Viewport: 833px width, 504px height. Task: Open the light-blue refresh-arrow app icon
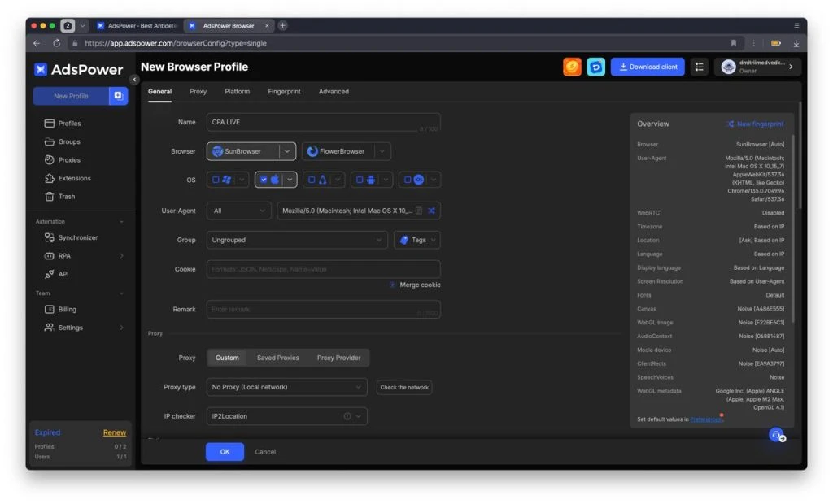pos(595,67)
